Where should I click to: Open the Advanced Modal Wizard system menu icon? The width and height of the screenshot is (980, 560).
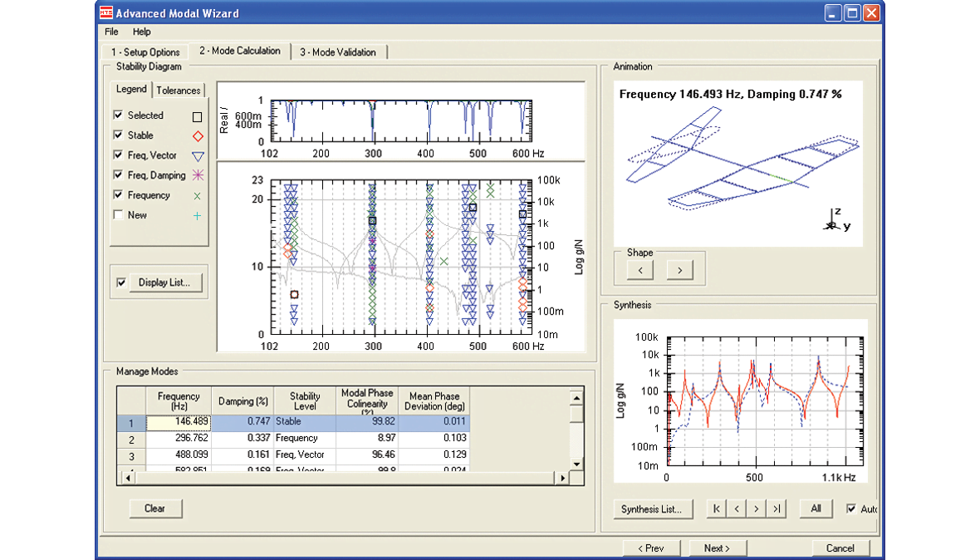105,12
